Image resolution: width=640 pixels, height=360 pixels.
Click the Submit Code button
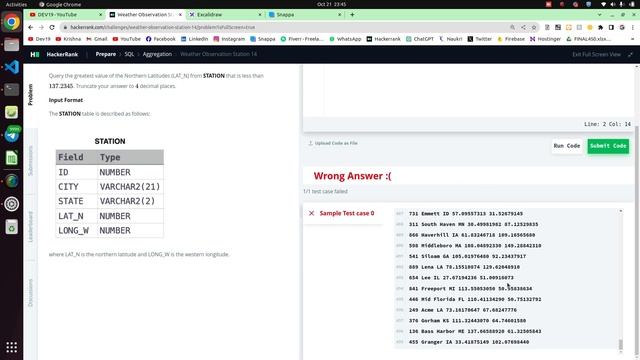pyautogui.click(x=608, y=146)
